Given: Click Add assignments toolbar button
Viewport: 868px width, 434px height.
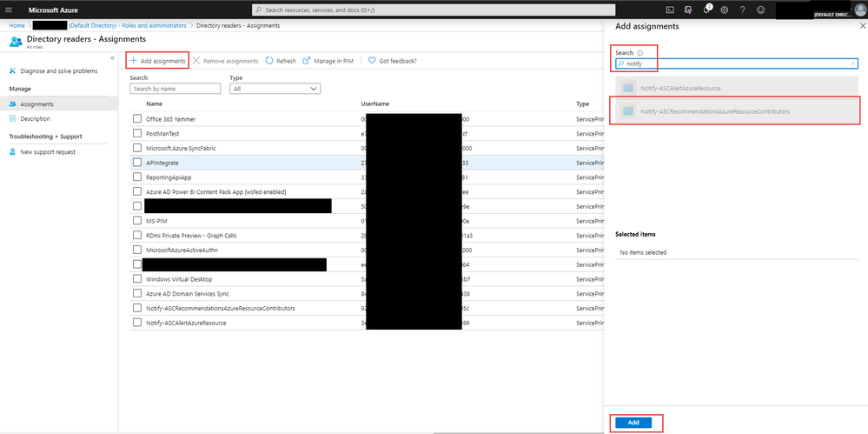Looking at the screenshot, I should tap(158, 60).
